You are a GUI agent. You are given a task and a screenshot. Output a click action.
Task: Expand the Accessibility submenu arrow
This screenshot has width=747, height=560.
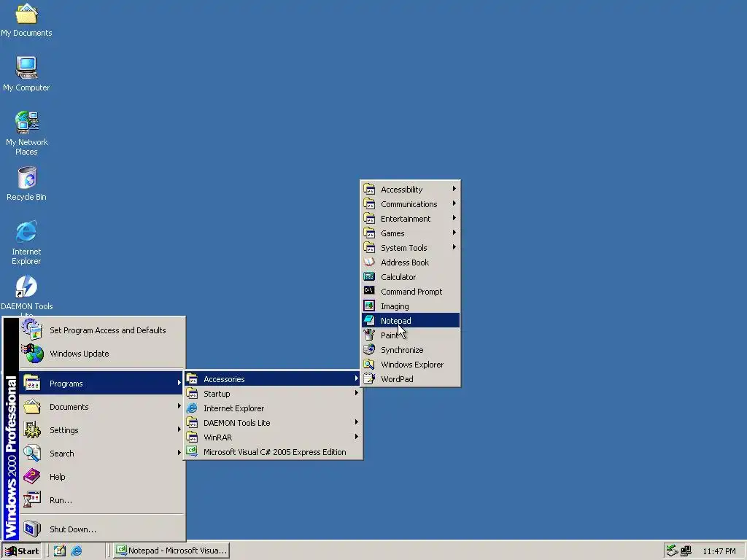pyautogui.click(x=454, y=189)
